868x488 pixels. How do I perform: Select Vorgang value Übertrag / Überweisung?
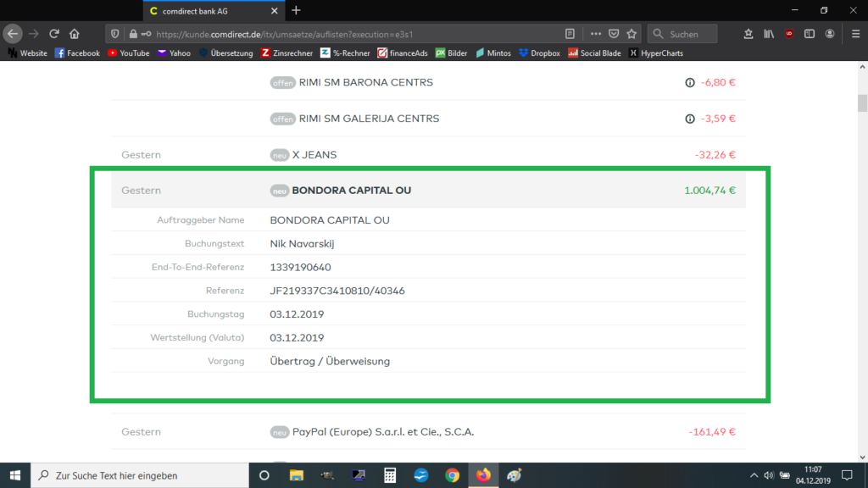330,361
